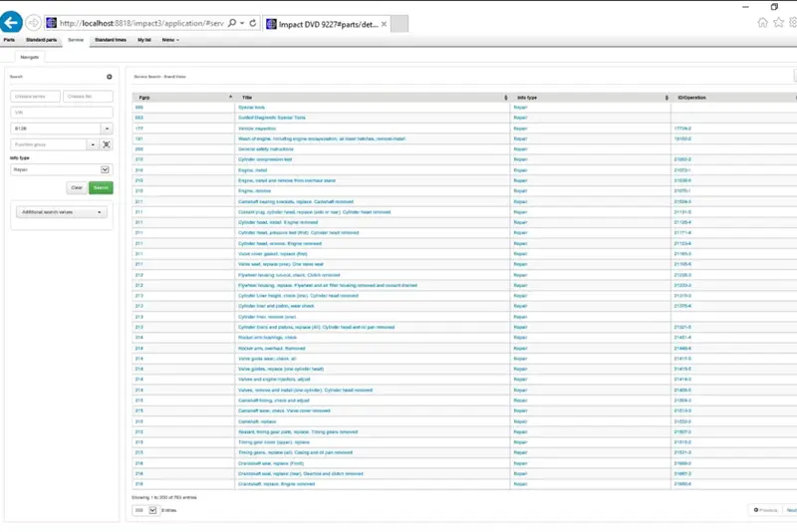Open favorites with the star icon
This screenshot has height=532, width=797.
pyautogui.click(x=777, y=22)
